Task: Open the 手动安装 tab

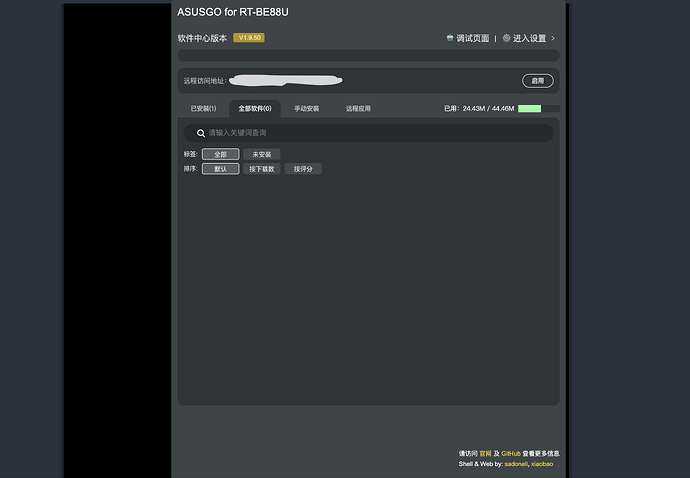Action: 307,108
